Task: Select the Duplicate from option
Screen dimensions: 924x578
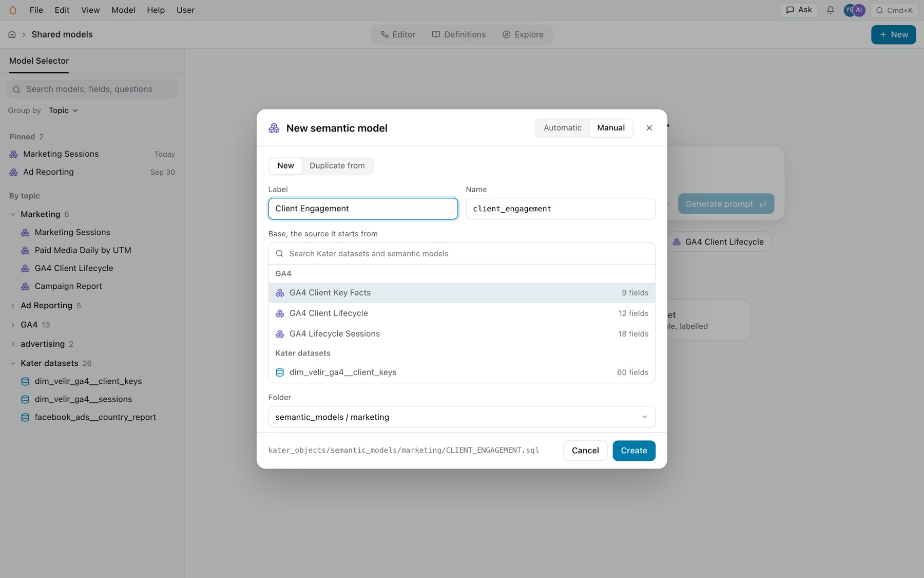Action: point(337,166)
